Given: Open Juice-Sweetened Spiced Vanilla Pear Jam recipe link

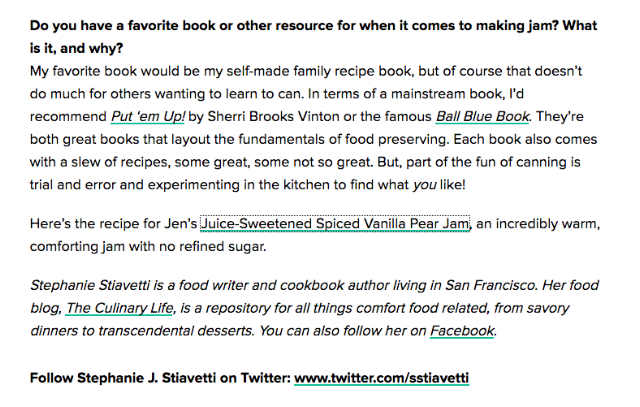Looking at the screenshot, I should coord(335,224).
